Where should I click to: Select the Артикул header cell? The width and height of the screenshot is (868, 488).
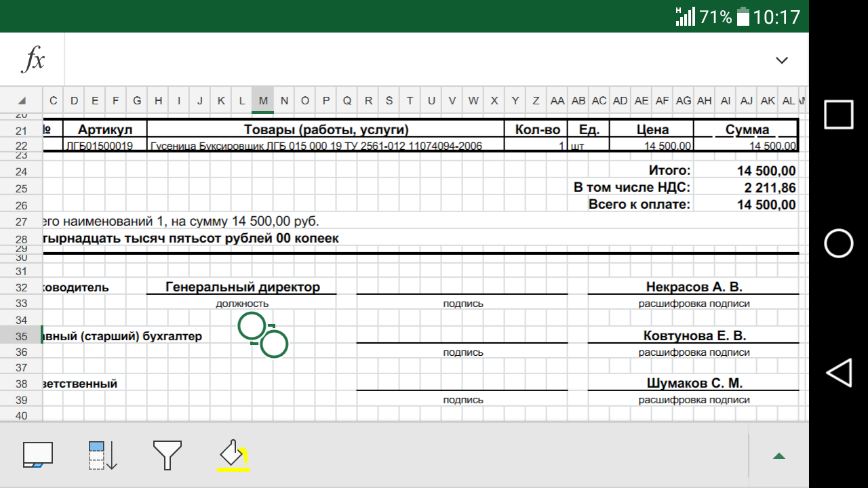[x=104, y=129]
